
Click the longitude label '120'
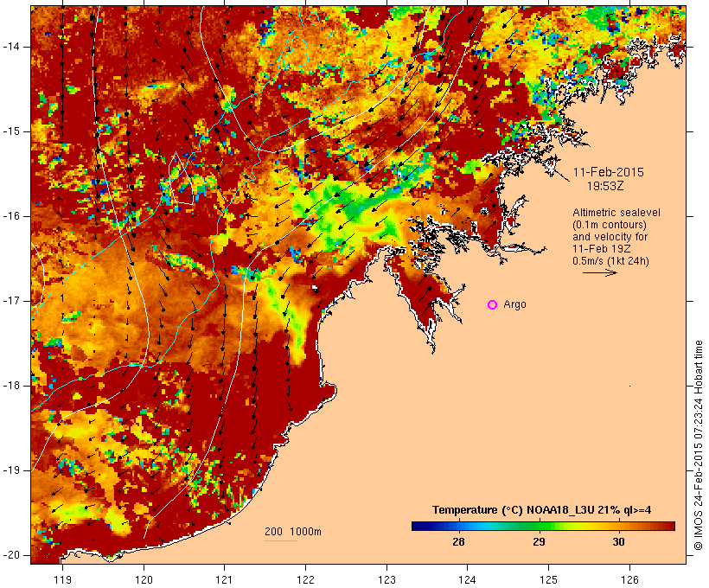pyautogui.click(x=144, y=579)
